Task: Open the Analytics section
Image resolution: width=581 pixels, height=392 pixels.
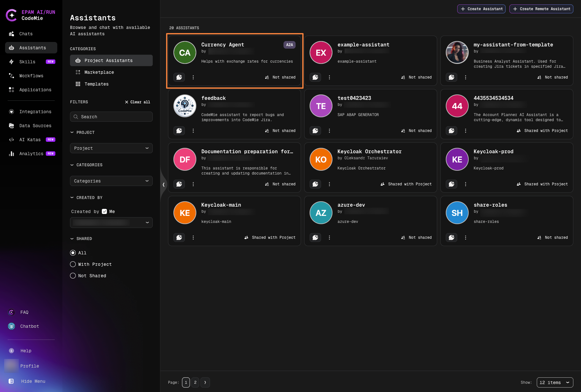Action: (31, 154)
